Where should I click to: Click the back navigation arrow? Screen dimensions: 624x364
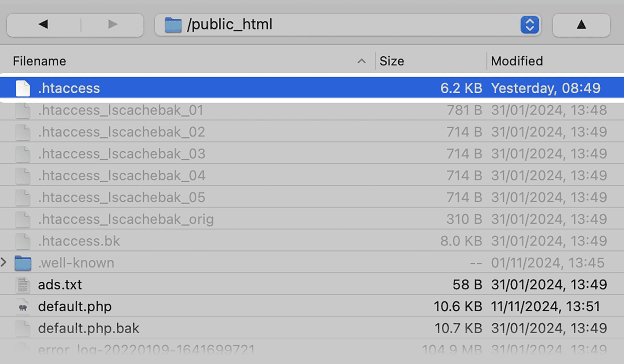tap(43, 25)
